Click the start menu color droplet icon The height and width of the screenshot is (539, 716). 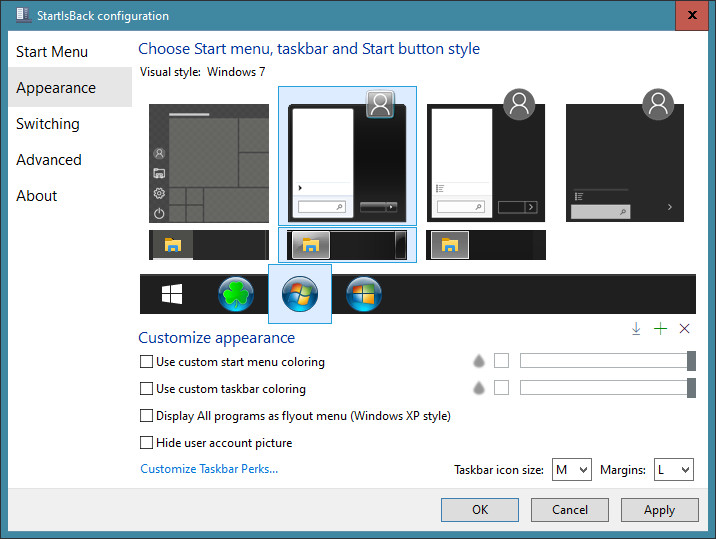479,361
